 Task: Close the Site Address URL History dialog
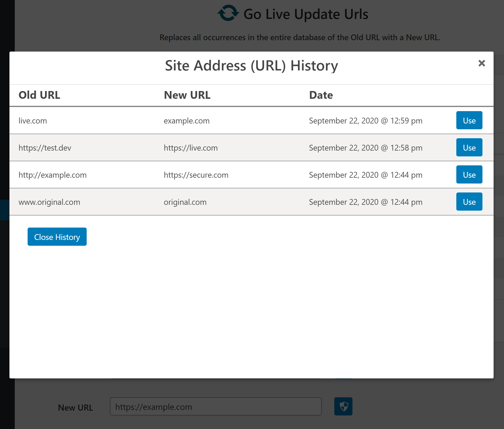[x=481, y=63]
